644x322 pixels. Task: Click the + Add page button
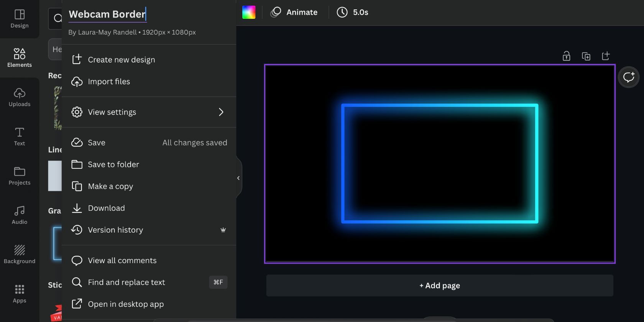439,286
